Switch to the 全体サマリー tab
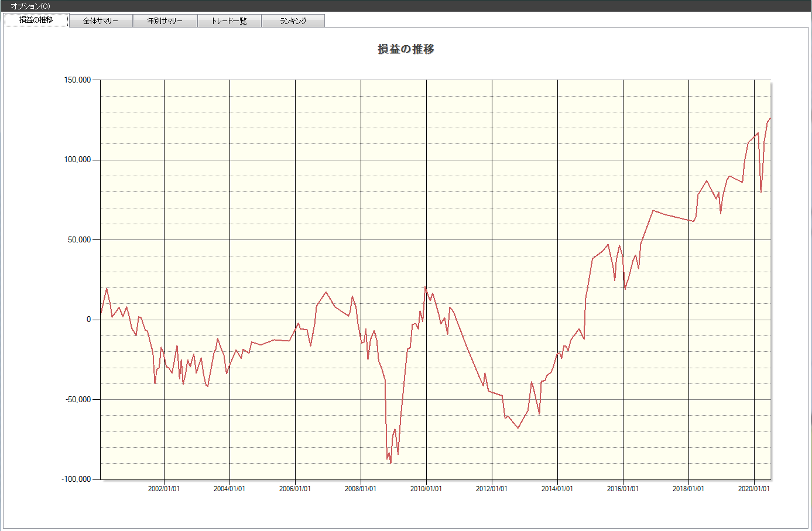This screenshot has height=531, width=812. (x=101, y=21)
